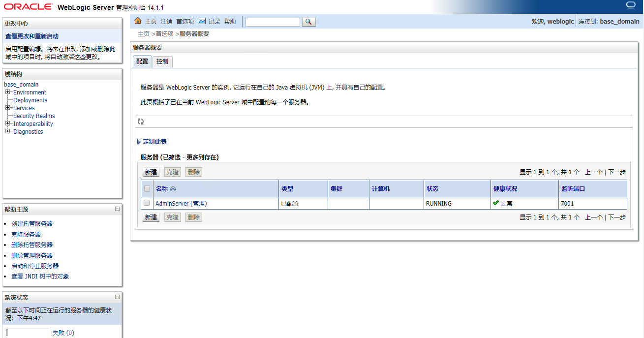Click the magnifier search button
Image resolution: width=644 pixels, height=338 pixels.
click(x=308, y=22)
